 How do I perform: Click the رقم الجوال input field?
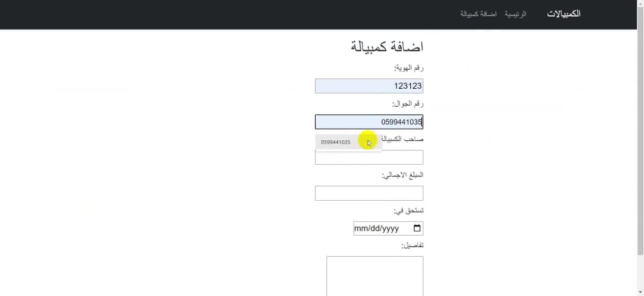coord(369,122)
